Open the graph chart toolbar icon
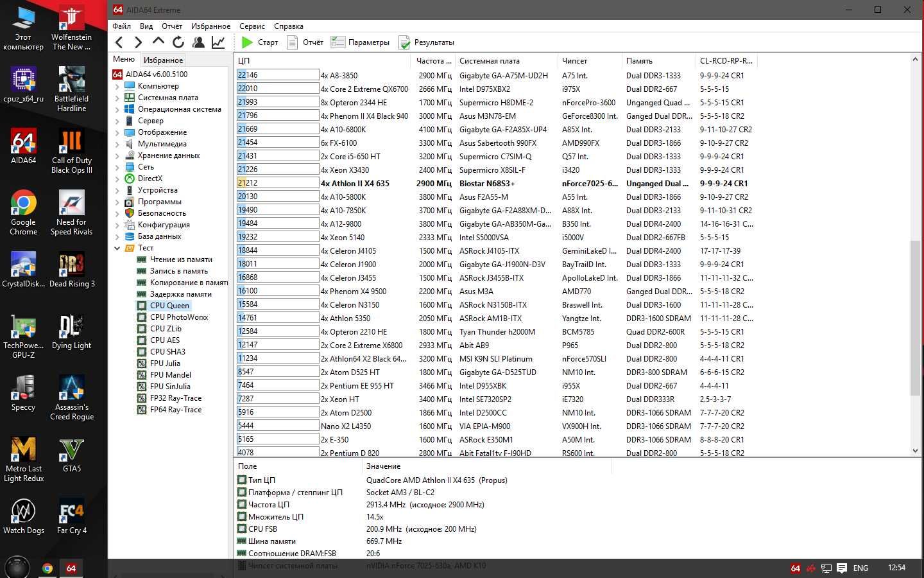Image resolution: width=924 pixels, height=578 pixels. (x=218, y=42)
